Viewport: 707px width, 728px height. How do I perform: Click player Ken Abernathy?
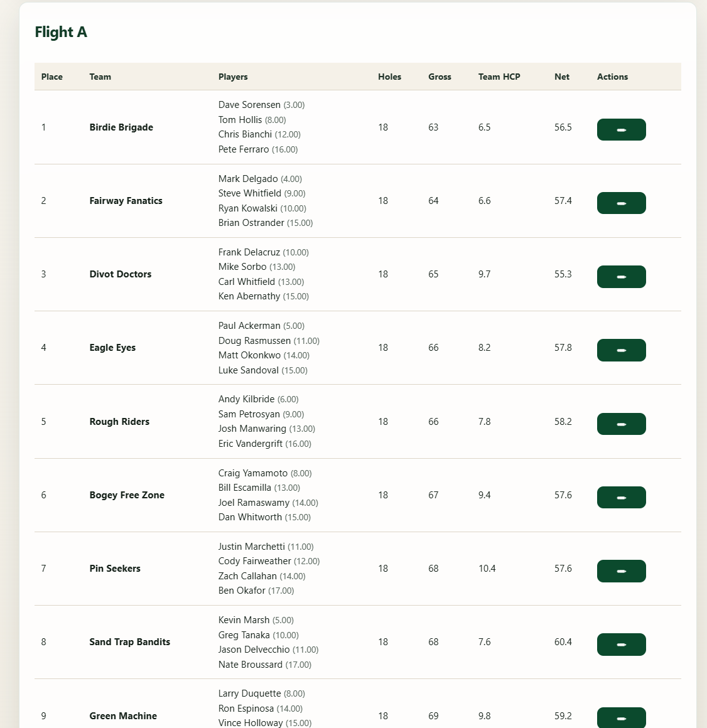coord(249,296)
